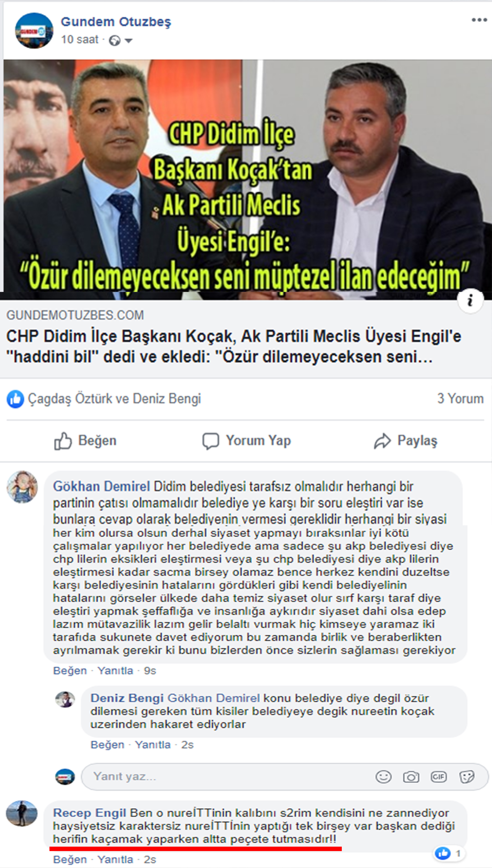Viewport: 492px width, 868px height.
Task: Like the post with Beğen button
Action: pyautogui.click(x=85, y=441)
